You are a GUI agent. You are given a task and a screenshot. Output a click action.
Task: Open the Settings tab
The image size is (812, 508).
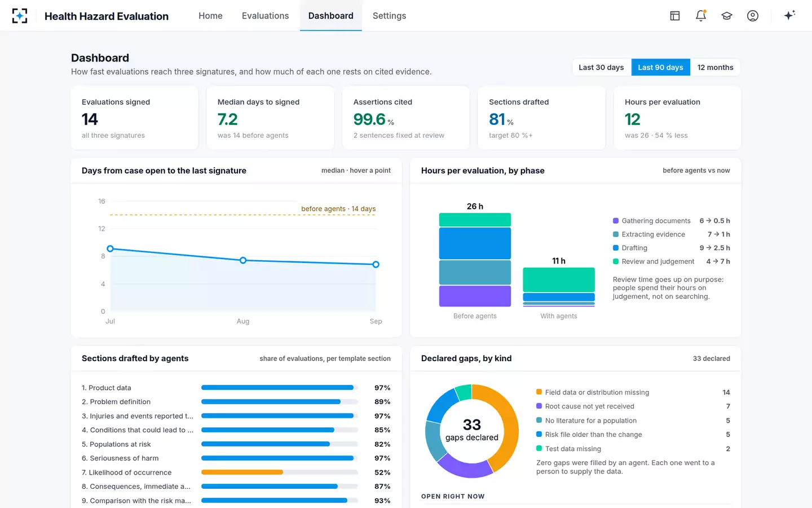tap(389, 16)
